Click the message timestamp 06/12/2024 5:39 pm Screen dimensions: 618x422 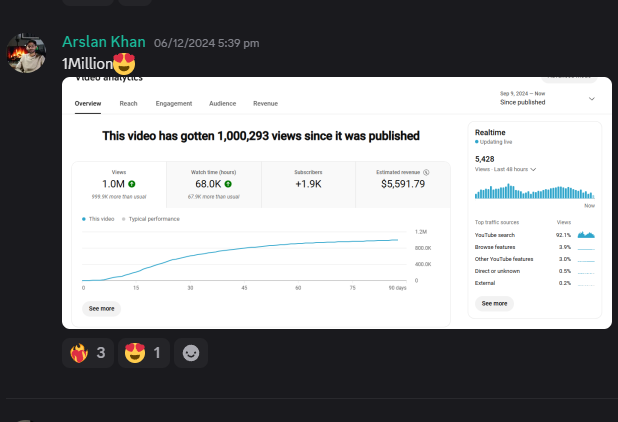[207, 43]
